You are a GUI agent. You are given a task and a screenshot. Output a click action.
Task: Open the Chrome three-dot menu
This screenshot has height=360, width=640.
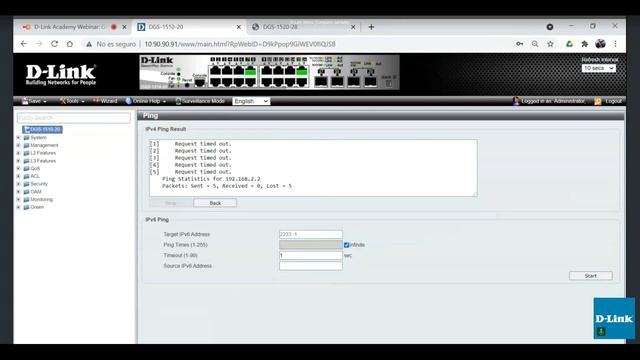(x=616, y=44)
